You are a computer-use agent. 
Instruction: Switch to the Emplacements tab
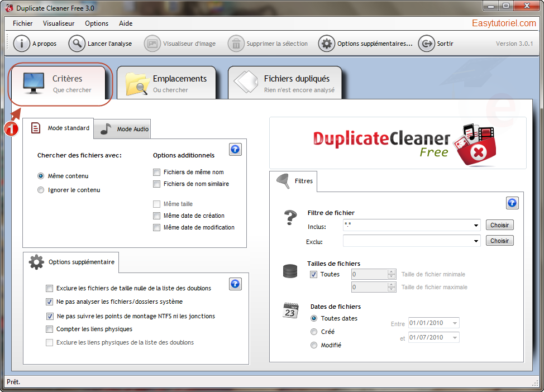pyautogui.click(x=166, y=83)
